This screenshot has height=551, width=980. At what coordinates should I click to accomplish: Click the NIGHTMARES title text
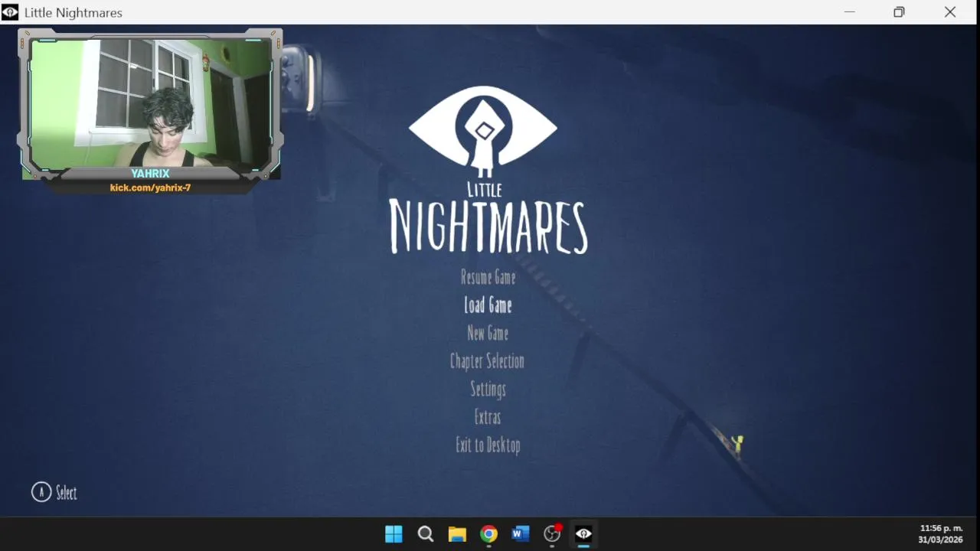coord(488,227)
